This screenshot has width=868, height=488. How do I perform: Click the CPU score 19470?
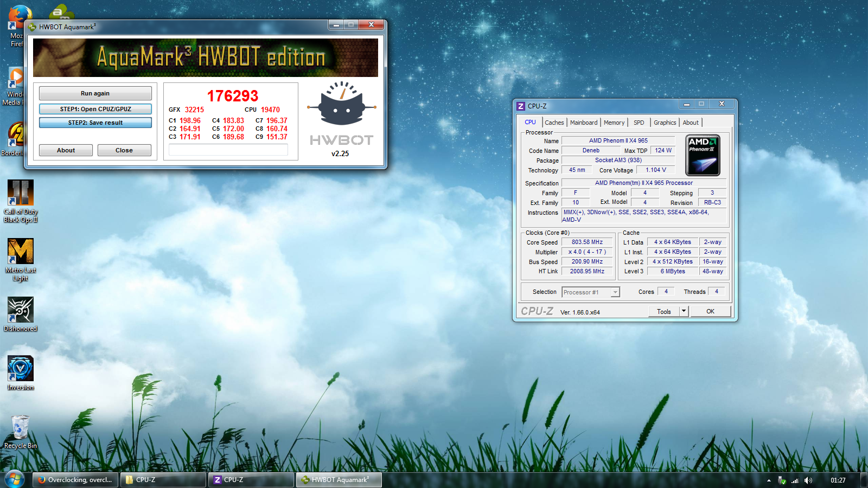[x=270, y=110]
